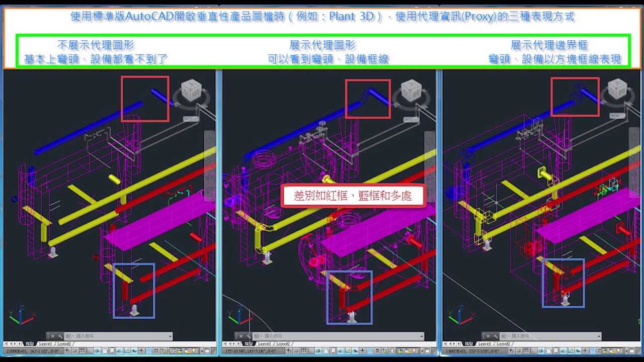Screen dimensions: 644x362
Task: Switch to Layout2 tab in right window
Action: [x=503, y=344]
